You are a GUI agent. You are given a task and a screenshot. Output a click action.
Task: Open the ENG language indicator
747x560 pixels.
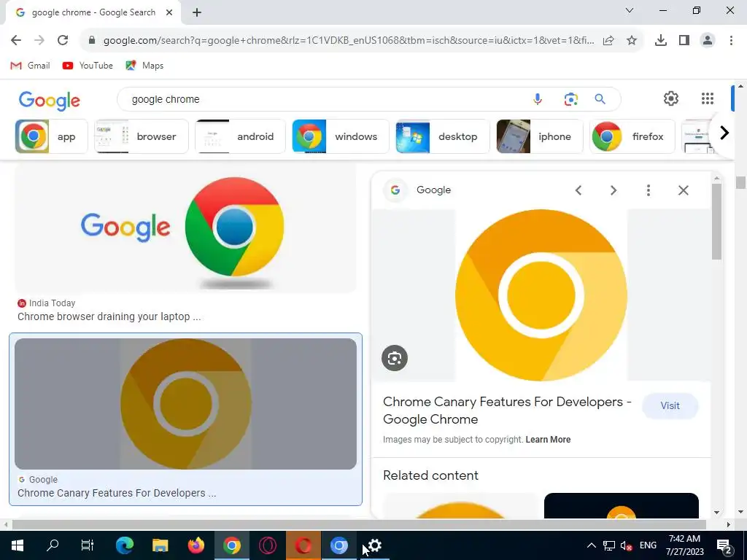coord(648,545)
